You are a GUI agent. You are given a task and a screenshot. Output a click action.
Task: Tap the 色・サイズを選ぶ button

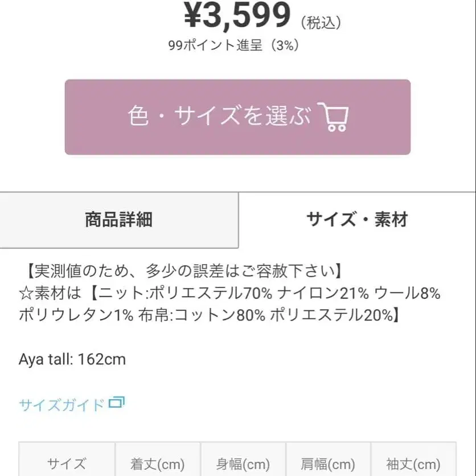click(238, 117)
